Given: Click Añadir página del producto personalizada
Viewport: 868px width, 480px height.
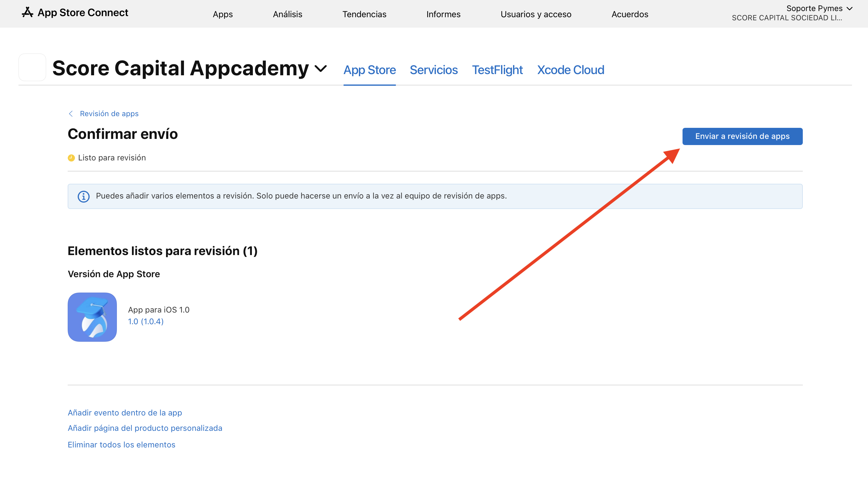Looking at the screenshot, I should point(145,428).
